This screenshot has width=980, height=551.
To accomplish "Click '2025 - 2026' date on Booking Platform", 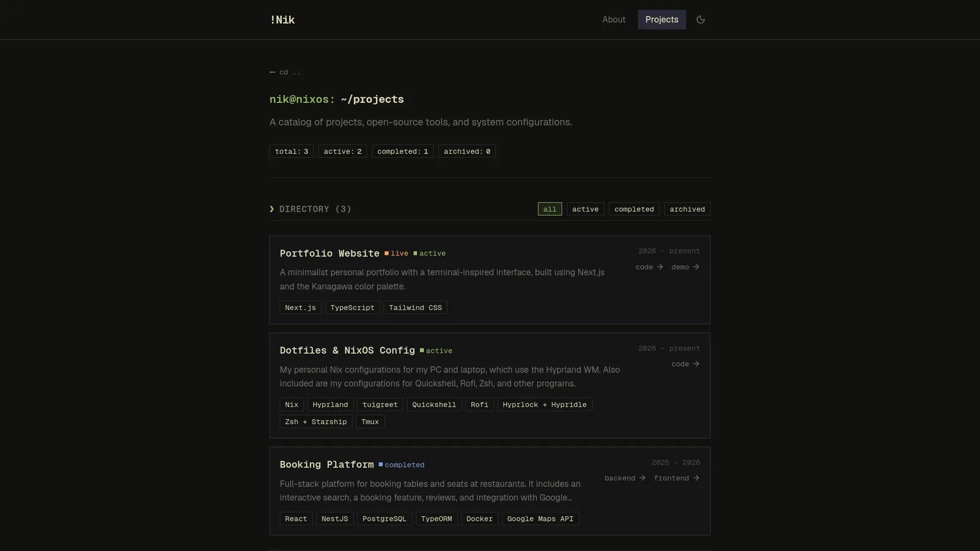I will coord(676,463).
